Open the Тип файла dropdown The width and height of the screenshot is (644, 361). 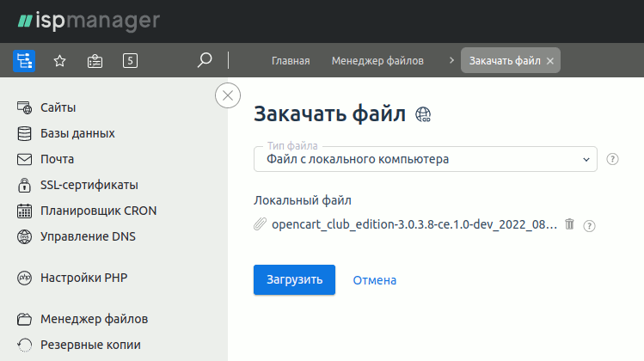(x=425, y=159)
